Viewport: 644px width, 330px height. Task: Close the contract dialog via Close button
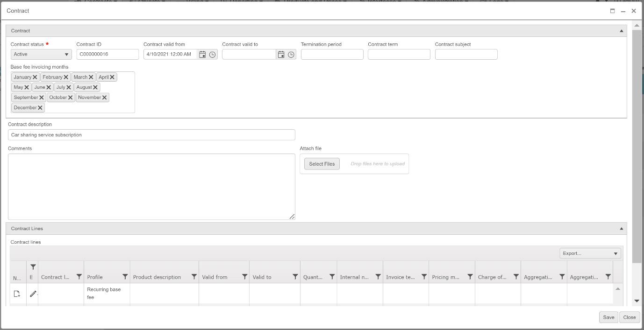[630, 317]
